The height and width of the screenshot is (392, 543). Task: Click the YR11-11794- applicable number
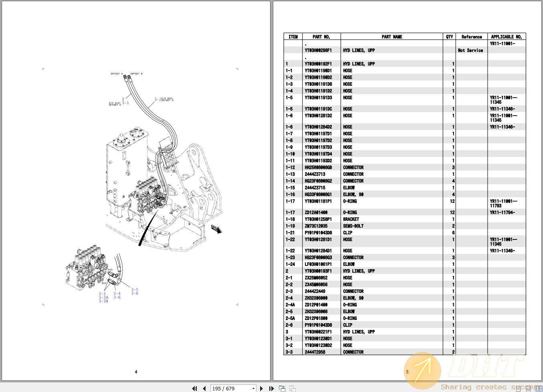[x=502, y=213]
